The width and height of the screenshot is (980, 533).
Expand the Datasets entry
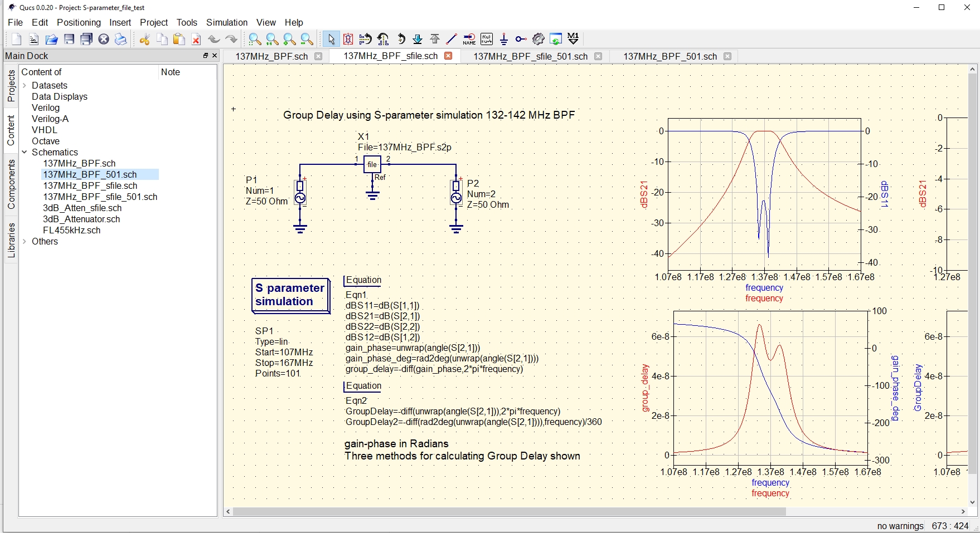coord(25,85)
